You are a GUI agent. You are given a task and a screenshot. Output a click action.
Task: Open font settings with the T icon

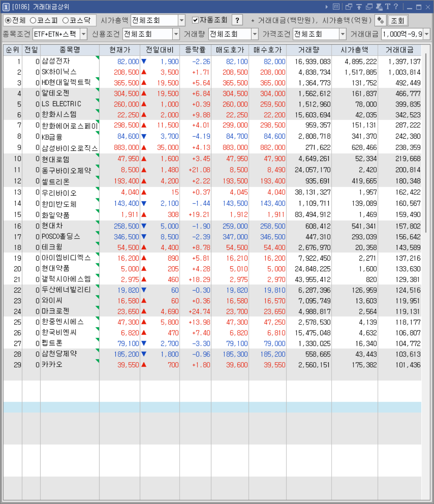[x=388, y=7]
